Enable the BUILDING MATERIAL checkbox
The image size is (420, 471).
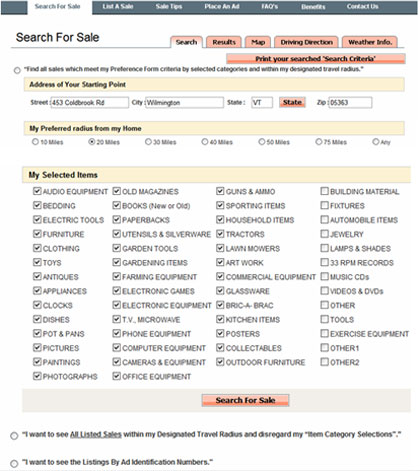324,191
